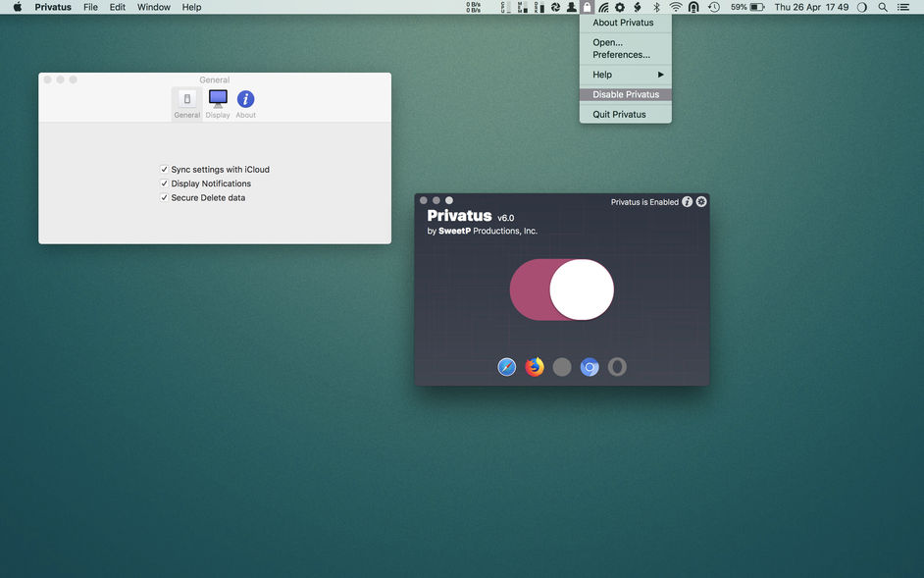Click the dollar-sign bolt icon in menu bar

[x=637, y=7]
